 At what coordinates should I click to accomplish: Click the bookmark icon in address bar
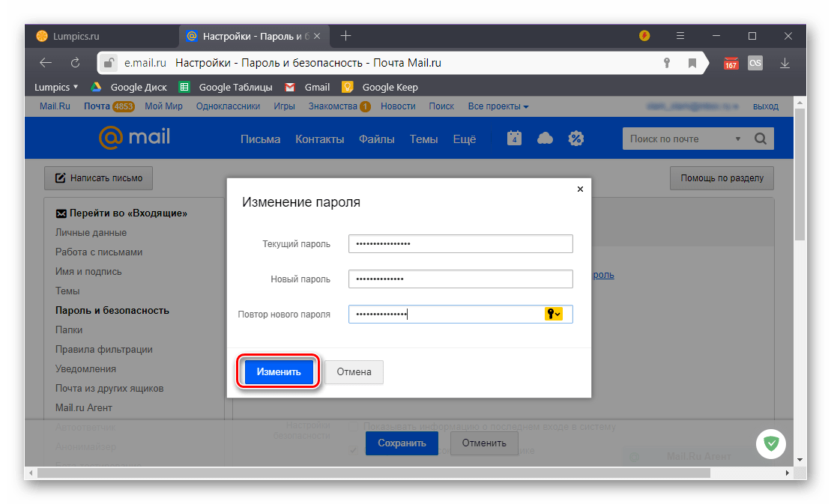(692, 63)
